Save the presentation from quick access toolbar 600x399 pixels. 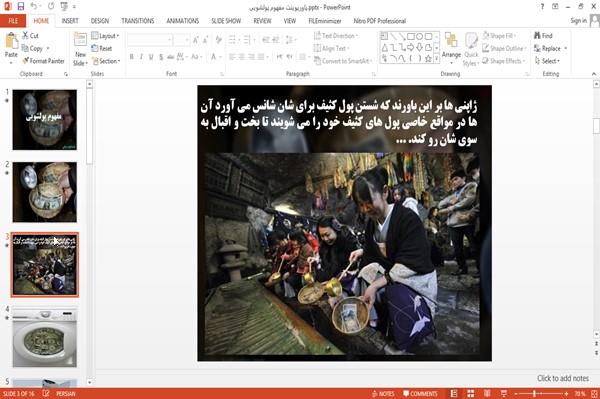[x=21, y=7]
